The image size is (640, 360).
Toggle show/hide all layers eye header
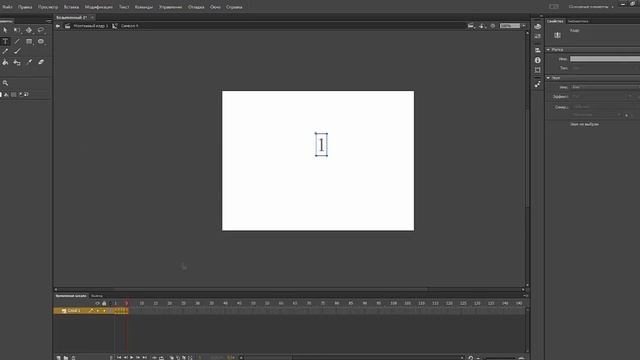point(97,303)
